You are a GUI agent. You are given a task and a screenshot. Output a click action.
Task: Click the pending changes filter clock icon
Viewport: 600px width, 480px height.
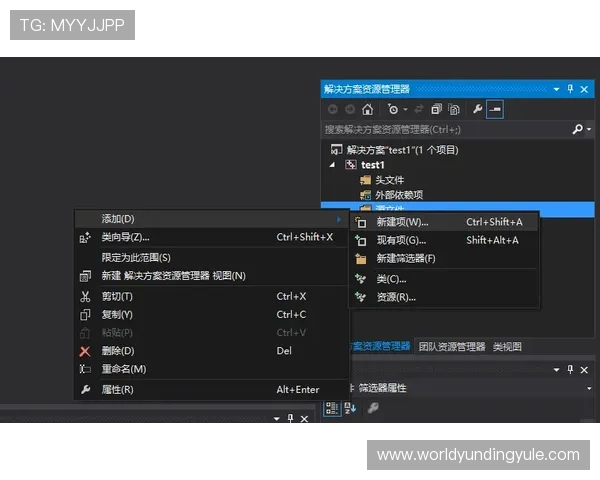point(393,109)
